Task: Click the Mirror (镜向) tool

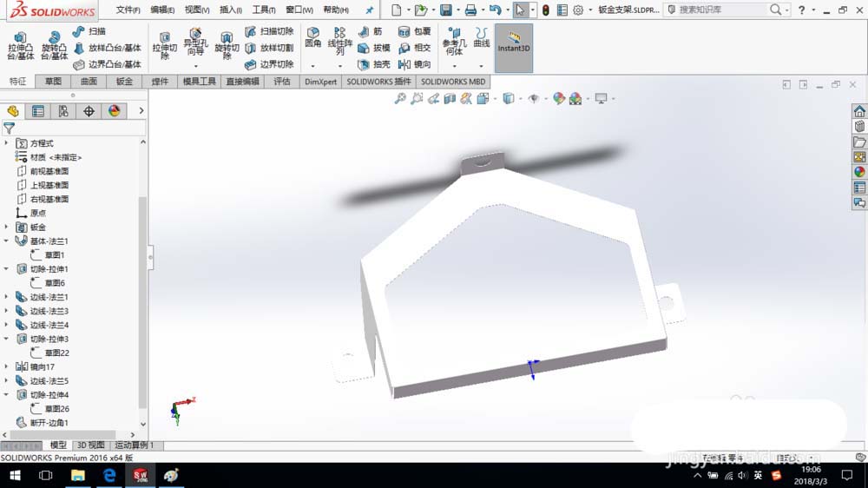Action: (x=415, y=64)
